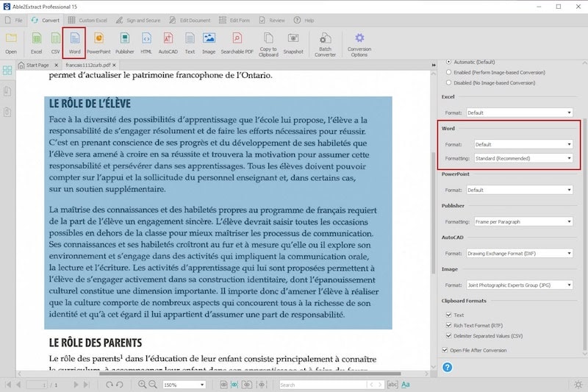Screen dimensions: 588x392
Task: Collapse the right side options panel
Action: [434, 65]
